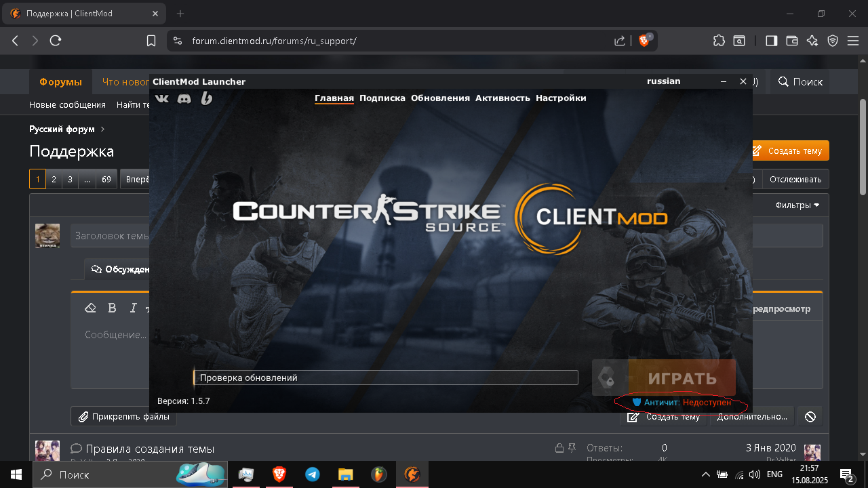Select the Поддержка | ClientMod browser tab

coord(85,14)
